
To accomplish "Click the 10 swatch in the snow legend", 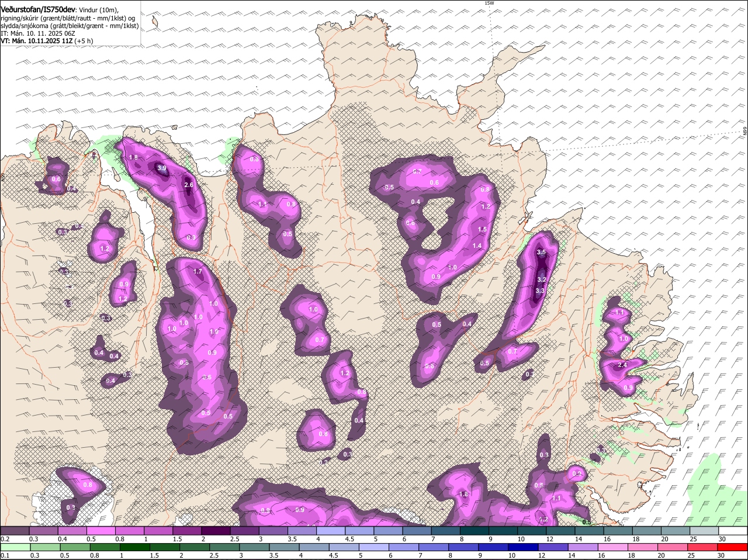I will click(531, 530).
